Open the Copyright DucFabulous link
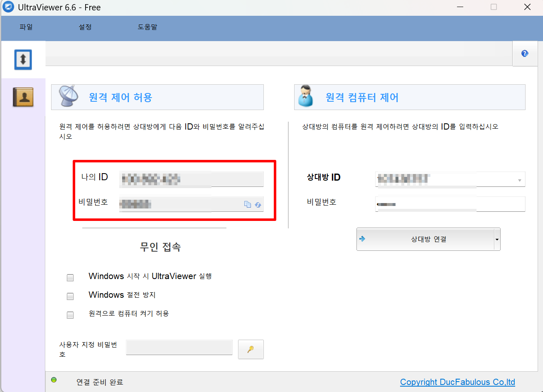This screenshot has height=392, width=543. coord(457,382)
